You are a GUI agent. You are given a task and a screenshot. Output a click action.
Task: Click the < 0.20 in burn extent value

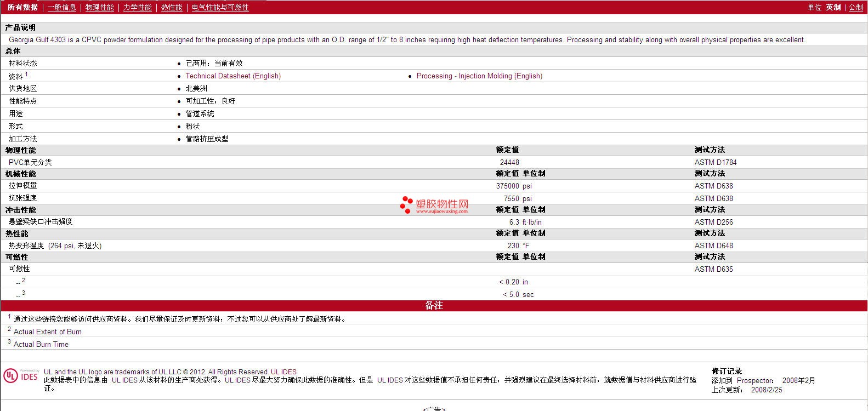[513, 282]
